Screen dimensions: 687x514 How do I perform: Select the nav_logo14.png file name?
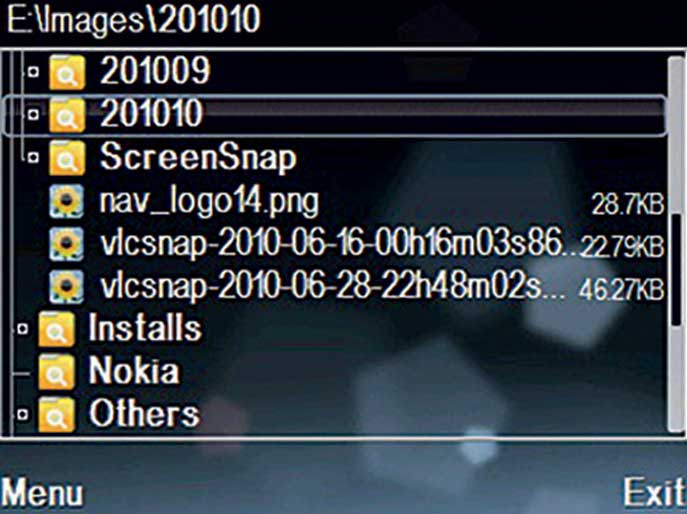(209, 203)
